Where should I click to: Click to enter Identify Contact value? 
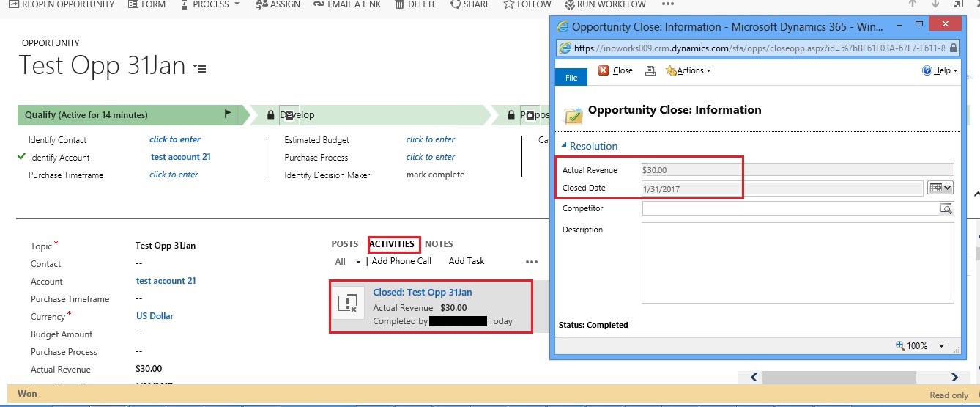pos(175,139)
